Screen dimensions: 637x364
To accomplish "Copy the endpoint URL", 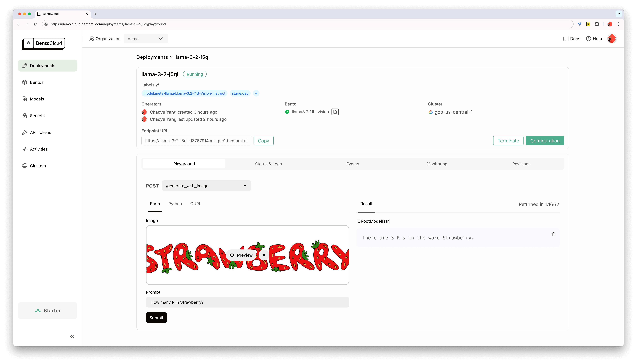I will point(263,141).
